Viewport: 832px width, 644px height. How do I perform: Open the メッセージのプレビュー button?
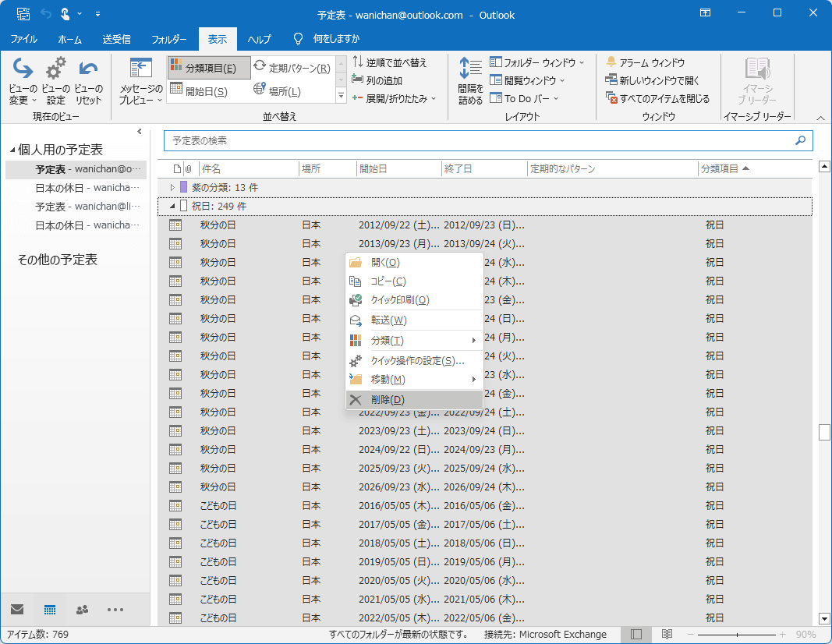point(140,81)
